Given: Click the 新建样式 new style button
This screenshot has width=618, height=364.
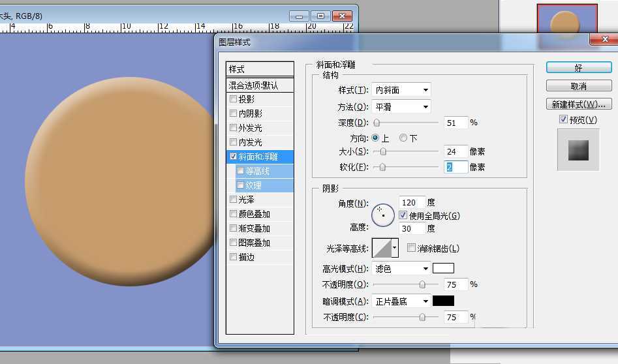Looking at the screenshot, I should point(578,104).
